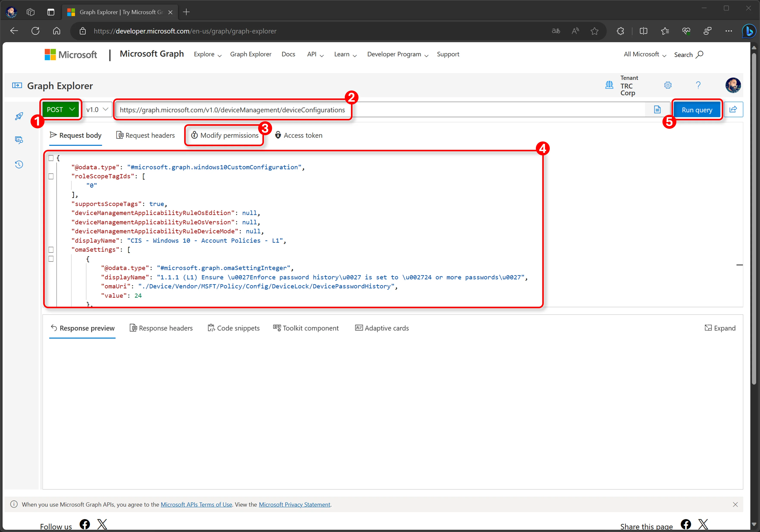Open the Code snippets tab

click(233, 328)
